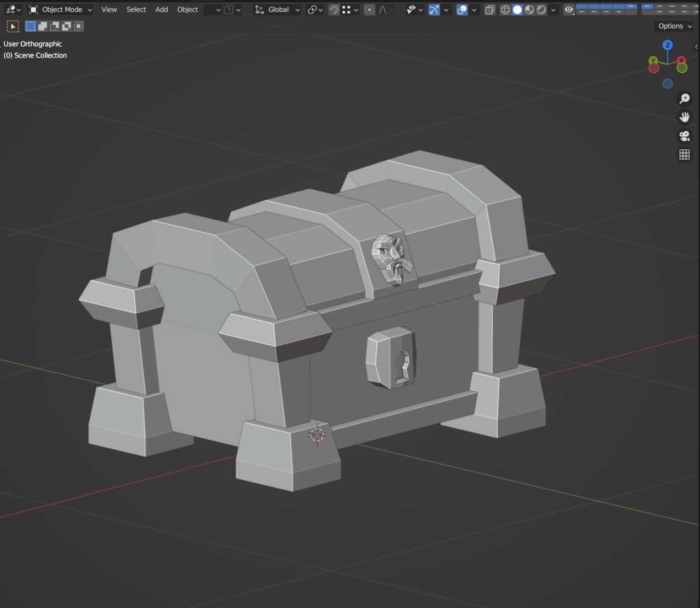The width and height of the screenshot is (700, 608).
Task: Click the Z axis on navigation gizmo
Action: (x=668, y=46)
